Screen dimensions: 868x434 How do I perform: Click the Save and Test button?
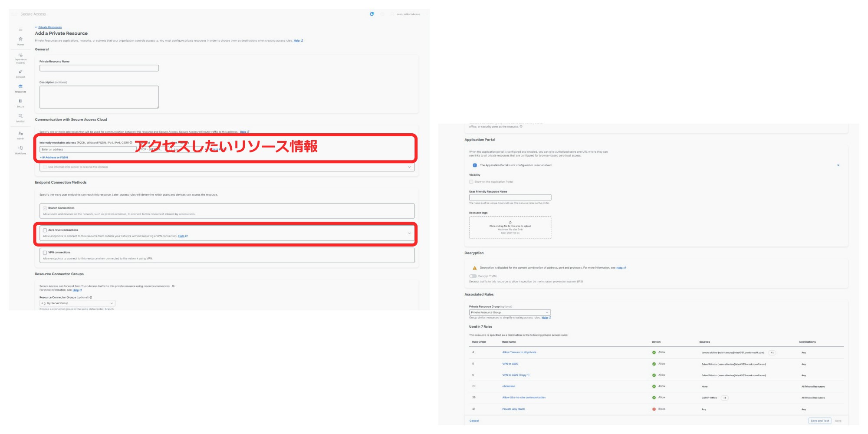(x=820, y=421)
